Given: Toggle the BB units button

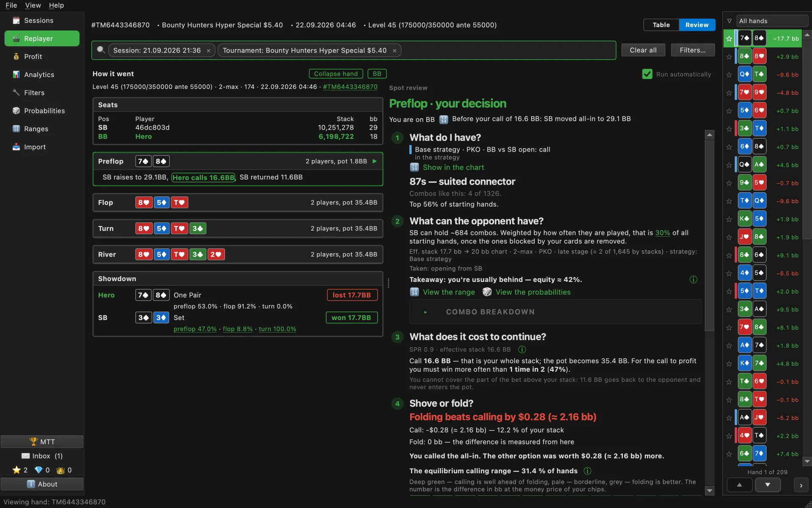Looking at the screenshot, I should [377, 74].
